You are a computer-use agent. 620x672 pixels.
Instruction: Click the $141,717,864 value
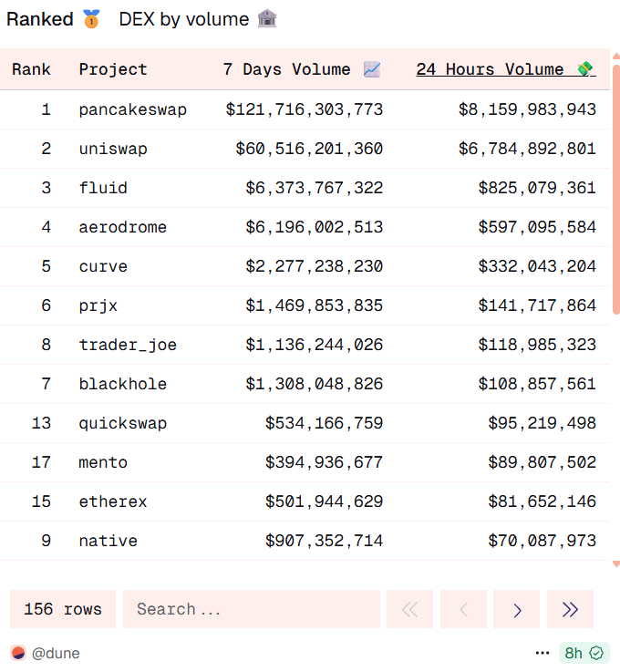[537, 305]
